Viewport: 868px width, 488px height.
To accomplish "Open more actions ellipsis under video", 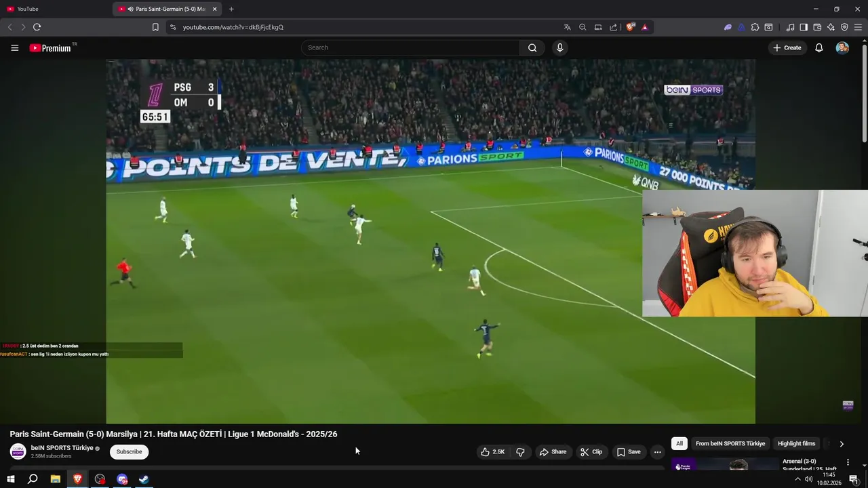I will pos(657,452).
